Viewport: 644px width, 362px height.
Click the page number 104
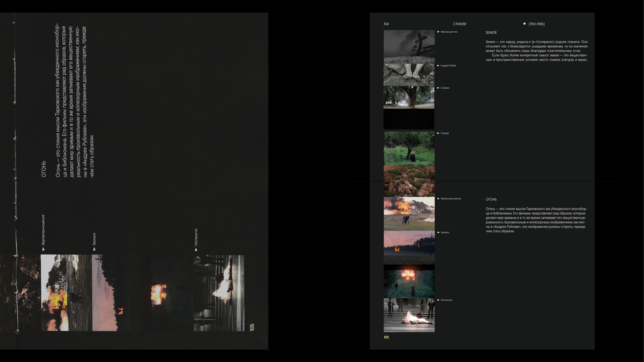386,24
